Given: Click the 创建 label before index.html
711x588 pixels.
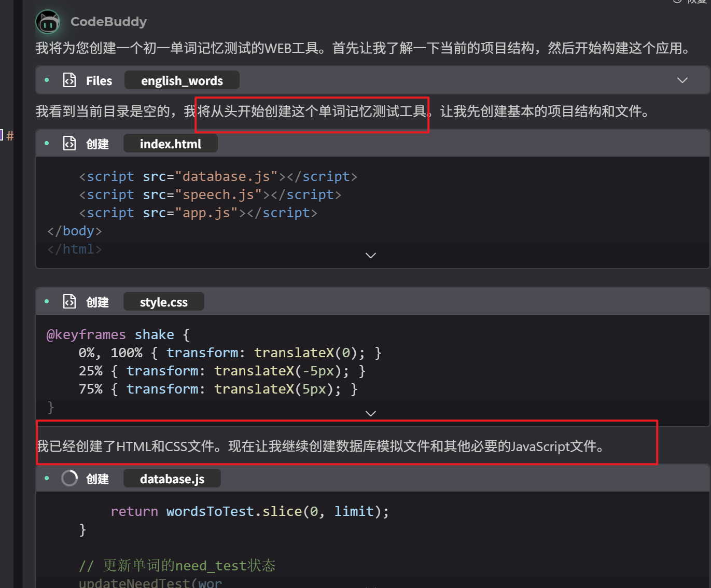Looking at the screenshot, I should pos(97,144).
